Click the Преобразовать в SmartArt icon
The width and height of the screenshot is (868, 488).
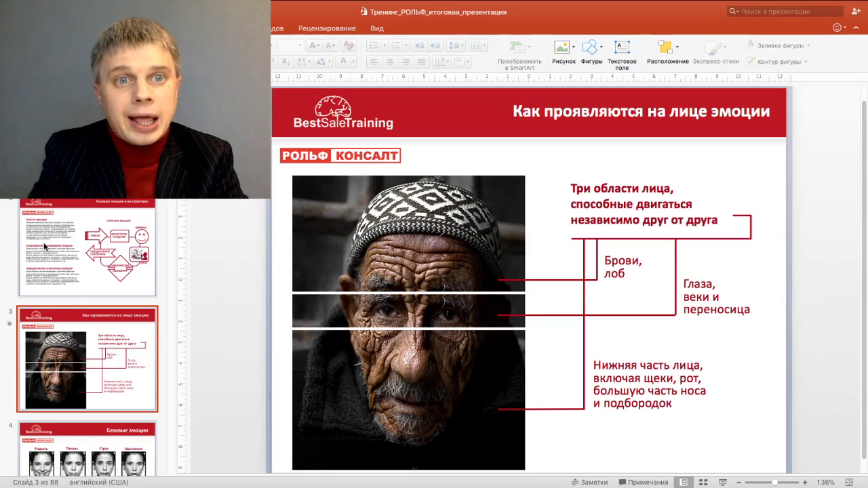tap(519, 47)
